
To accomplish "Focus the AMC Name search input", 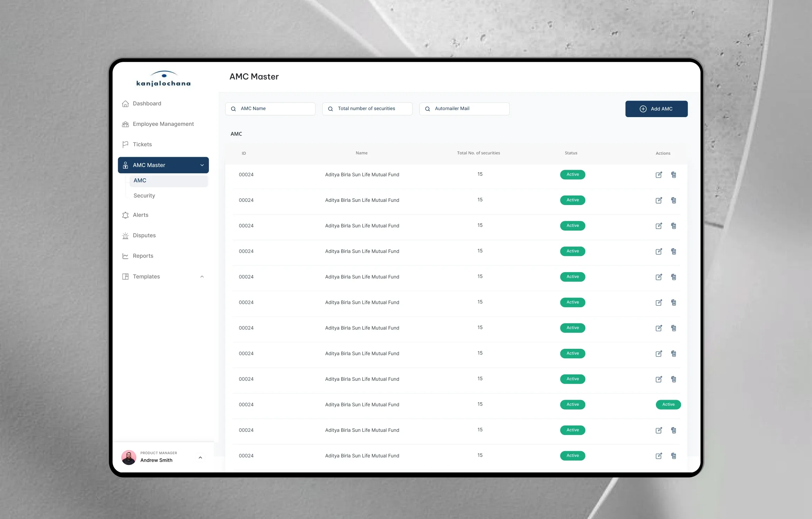I will point(270,109).
